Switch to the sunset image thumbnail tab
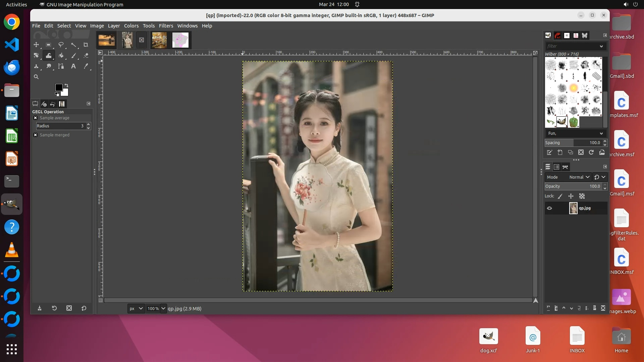Viewport: 644px width, 362px height. pos(107,40)
